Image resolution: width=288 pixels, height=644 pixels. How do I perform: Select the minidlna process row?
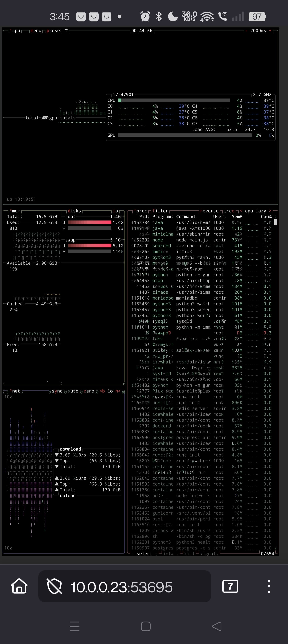click(201, 234)
